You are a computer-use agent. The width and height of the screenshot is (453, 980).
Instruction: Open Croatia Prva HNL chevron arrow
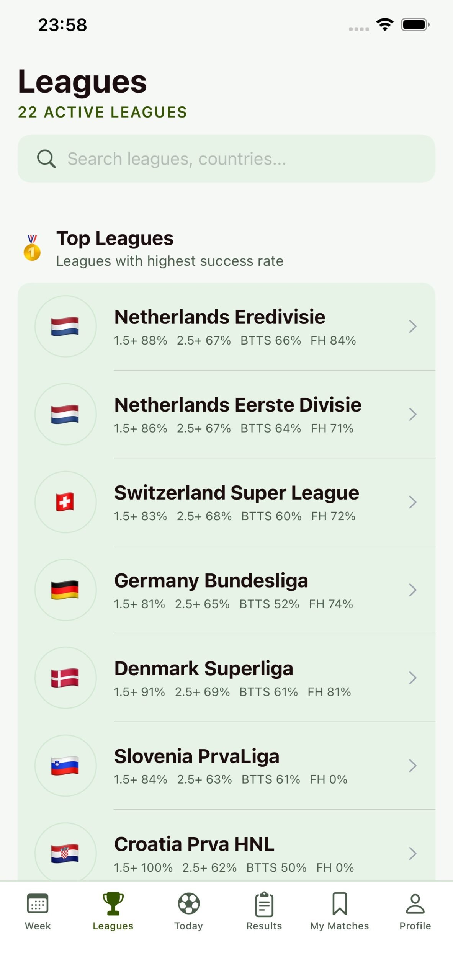click(x=412, y=853)
